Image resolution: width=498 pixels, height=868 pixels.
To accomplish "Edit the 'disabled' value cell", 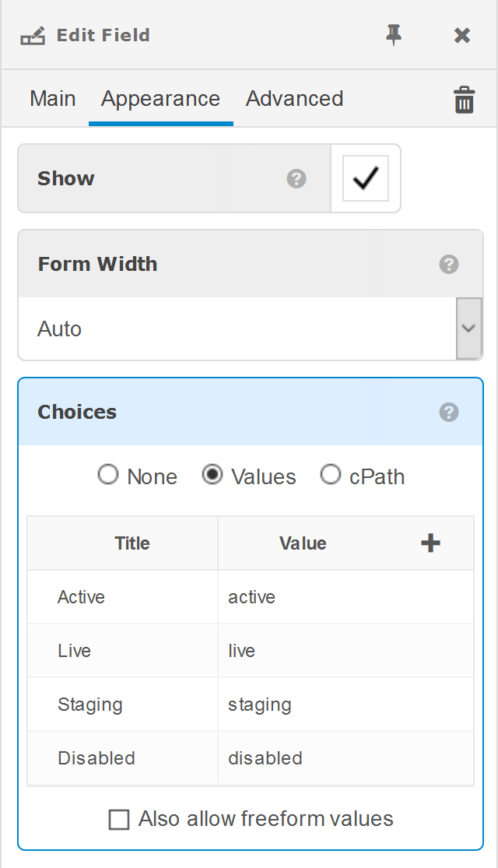I will click(x=345, y=758).
